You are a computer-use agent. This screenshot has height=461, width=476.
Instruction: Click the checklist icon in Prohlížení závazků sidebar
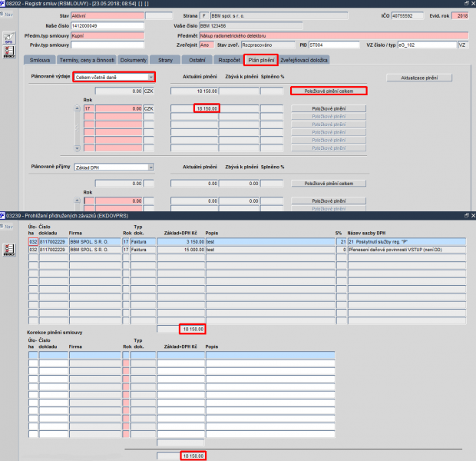coord(9,250)
